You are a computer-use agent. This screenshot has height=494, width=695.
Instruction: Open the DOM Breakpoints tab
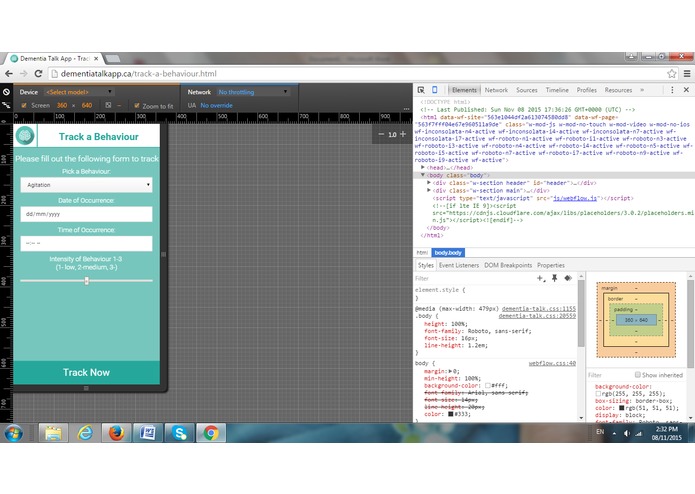508,265
